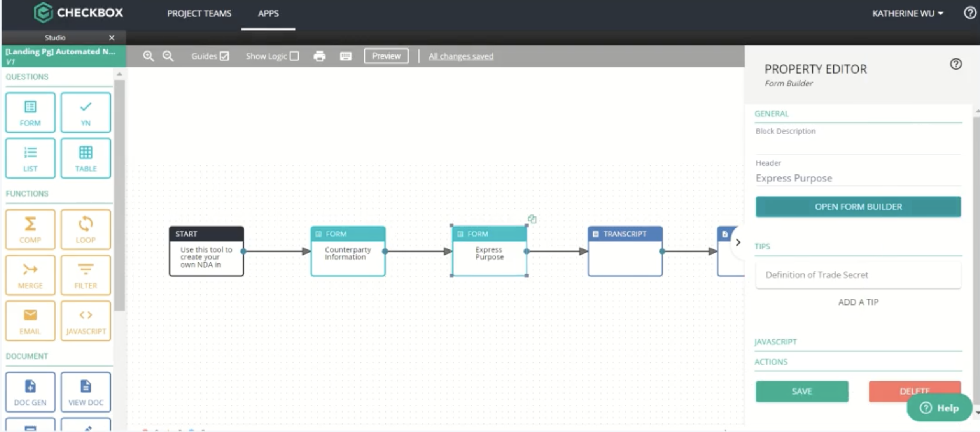The height and width of the screenshot is (432, 980).
Task: Enable the Show Logic checkbox
Action: (x=294, y=56)
